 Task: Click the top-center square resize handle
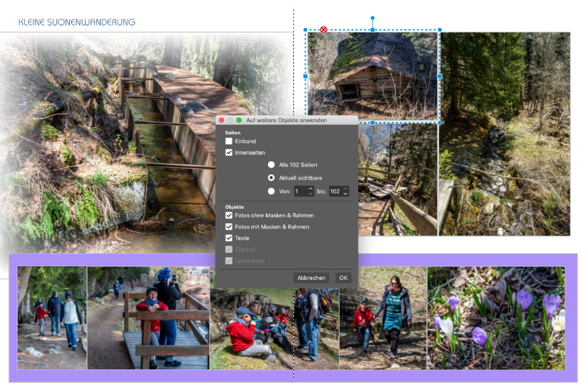tap(372, 30)
